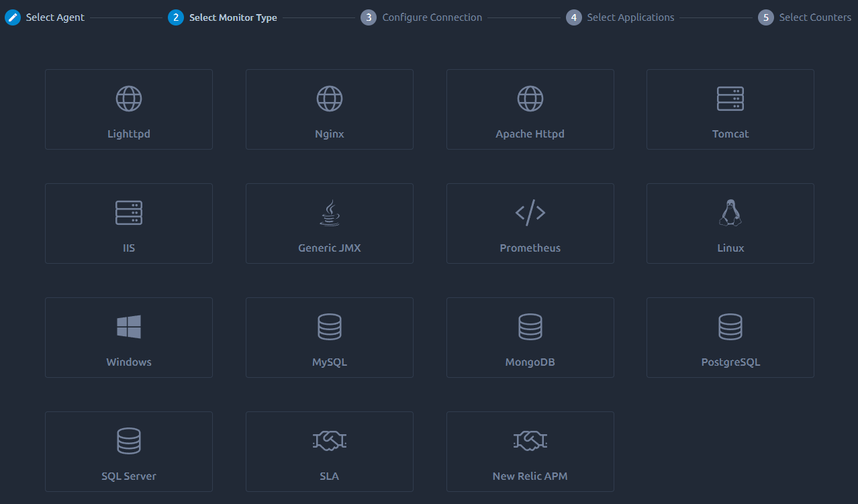This screenshot has width=858, height=504.
Task: Select the MySQL label
Action: pyautogui.click(x=330, y=362)
